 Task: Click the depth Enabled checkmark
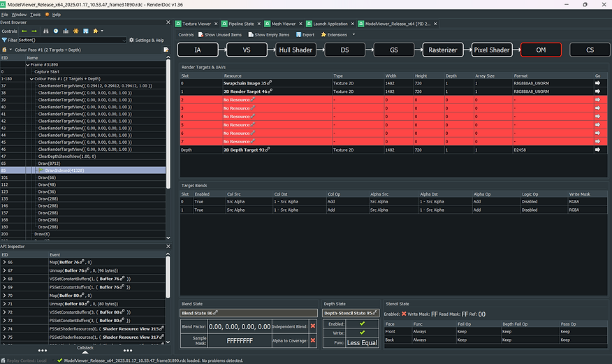click(362, 323)
